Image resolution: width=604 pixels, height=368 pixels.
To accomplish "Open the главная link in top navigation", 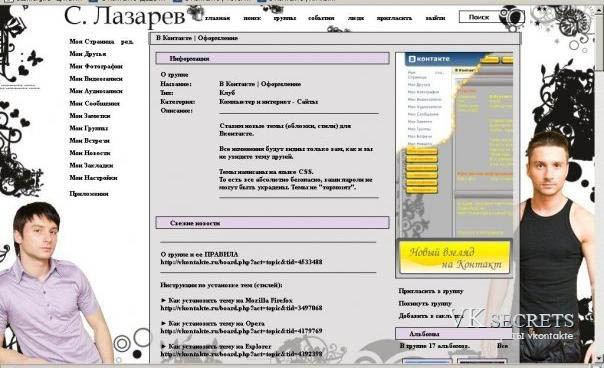I will pos(217,18).
